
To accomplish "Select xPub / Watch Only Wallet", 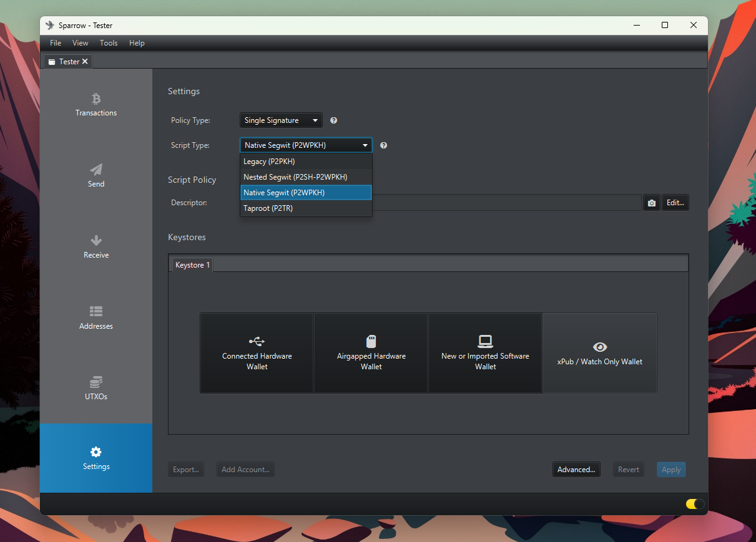I will click(599, 353).
